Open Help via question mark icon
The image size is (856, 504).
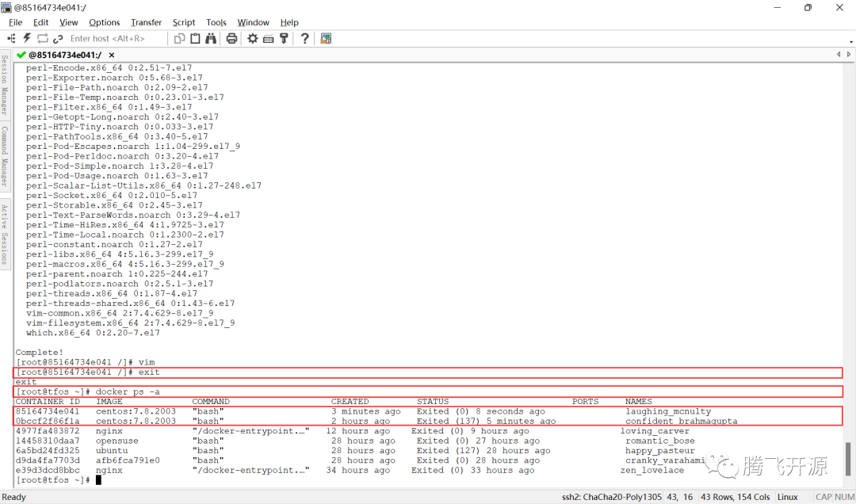tap(304, 38)
